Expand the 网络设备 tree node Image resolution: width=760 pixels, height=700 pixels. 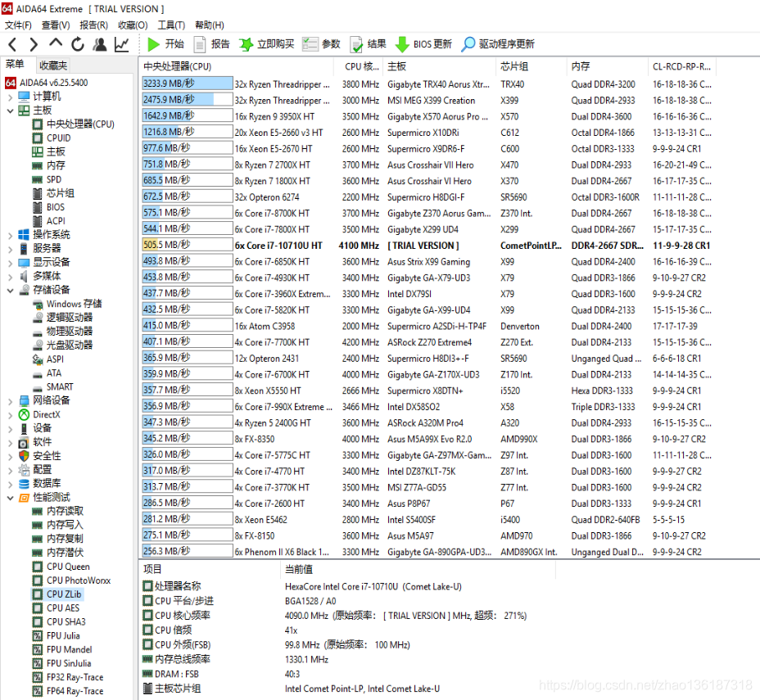(10, 400)
